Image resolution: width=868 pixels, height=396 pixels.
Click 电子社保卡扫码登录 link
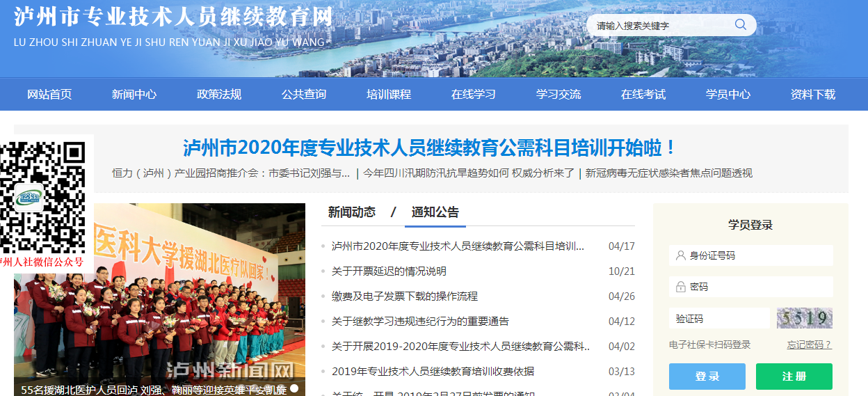pos(710,345)
